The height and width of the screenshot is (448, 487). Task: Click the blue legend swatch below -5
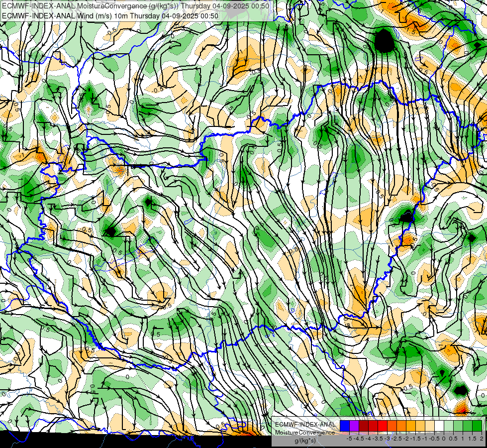point(345,426)
